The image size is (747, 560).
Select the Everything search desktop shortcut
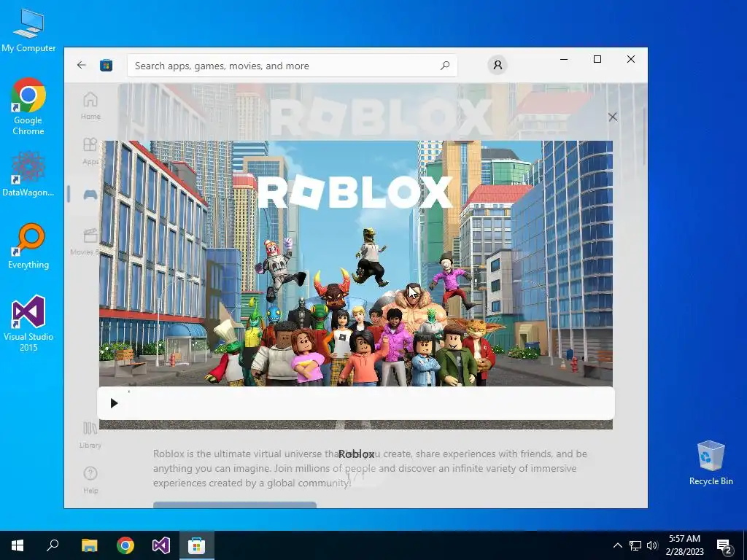pyautogui.click(x=28, y=246)
